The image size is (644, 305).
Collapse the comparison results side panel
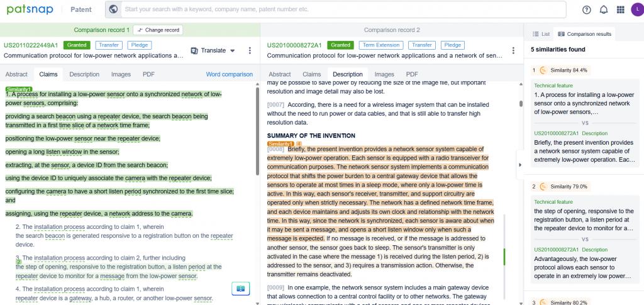[x=519, y=165]
